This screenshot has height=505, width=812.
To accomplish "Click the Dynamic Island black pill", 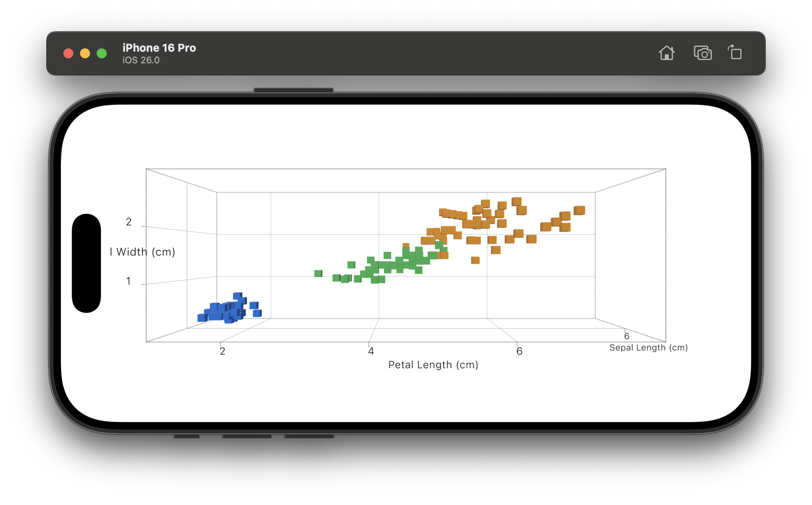I will pos(86,263).
